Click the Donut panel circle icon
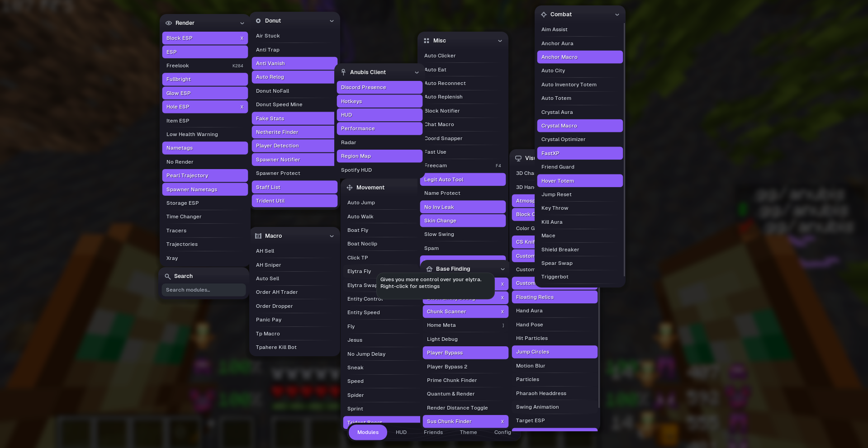The image size is (868, 448). point(258,21)
